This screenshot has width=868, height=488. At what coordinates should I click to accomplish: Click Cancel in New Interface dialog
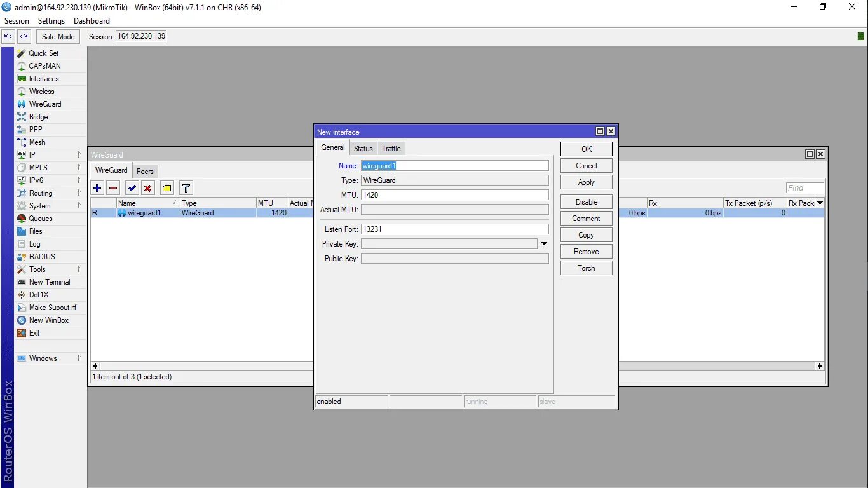587,166
